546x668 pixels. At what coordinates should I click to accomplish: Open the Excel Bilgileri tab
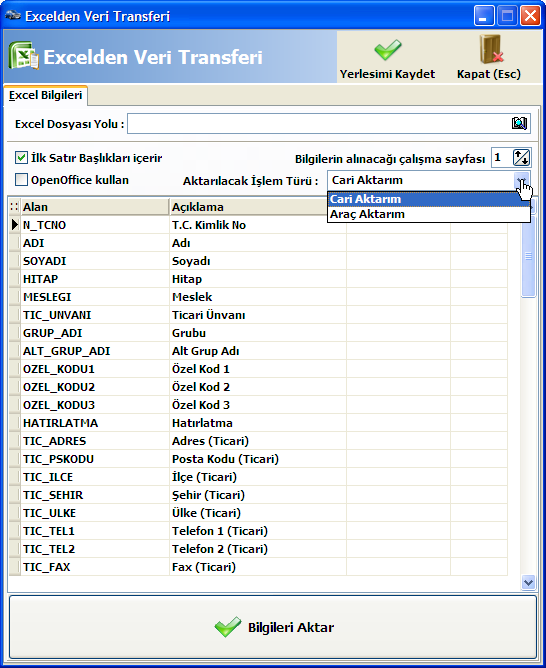click(46, 95)
